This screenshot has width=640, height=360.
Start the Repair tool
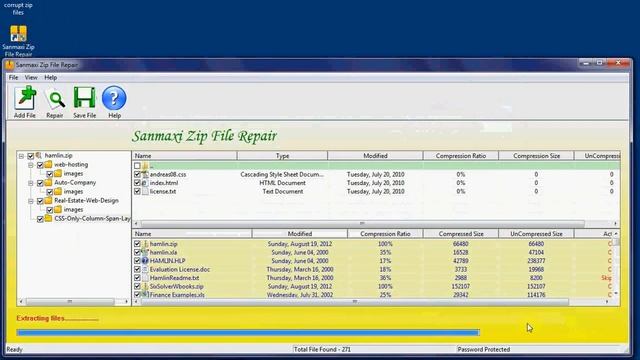55,99
